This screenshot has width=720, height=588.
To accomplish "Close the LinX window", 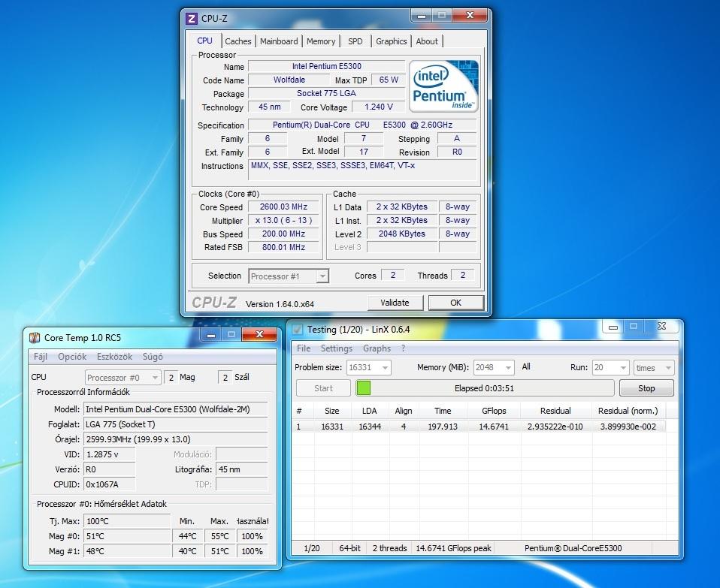I will (661, 326).
